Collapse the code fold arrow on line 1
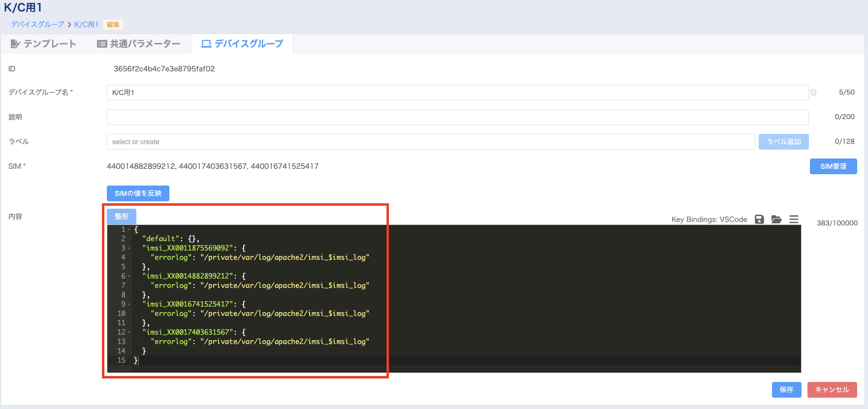The width and height of the screenshot is (868, 409). [x=129, y=229]
